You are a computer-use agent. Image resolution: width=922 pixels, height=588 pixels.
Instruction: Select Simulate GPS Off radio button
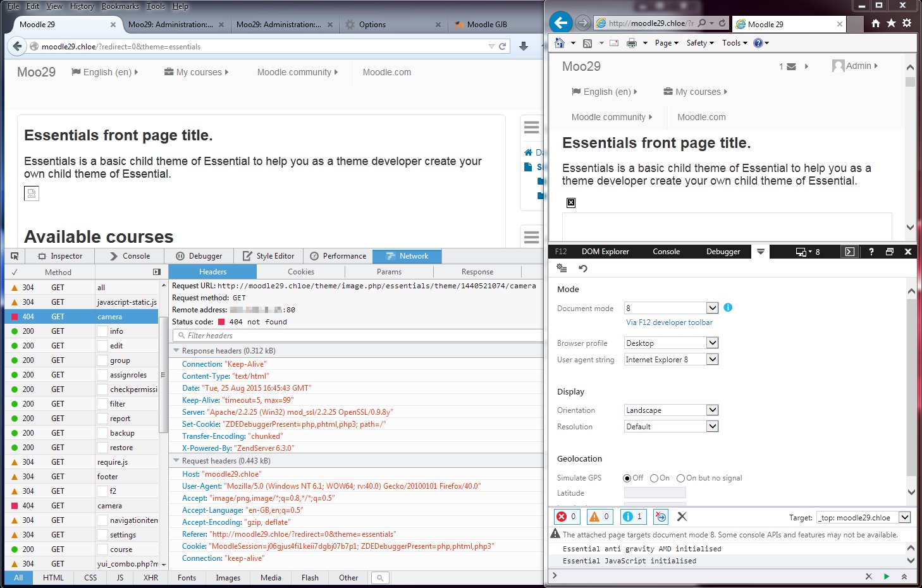tap(627, 478)
